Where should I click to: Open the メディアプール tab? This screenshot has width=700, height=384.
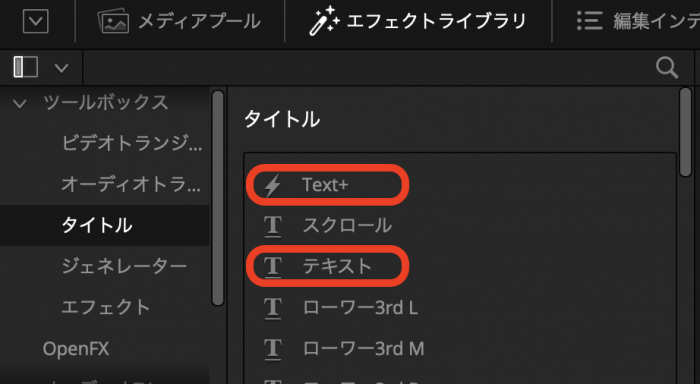point(199,21)
